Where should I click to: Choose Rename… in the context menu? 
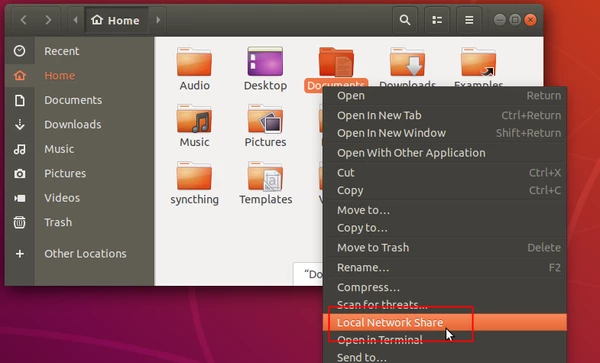(445, 267)
